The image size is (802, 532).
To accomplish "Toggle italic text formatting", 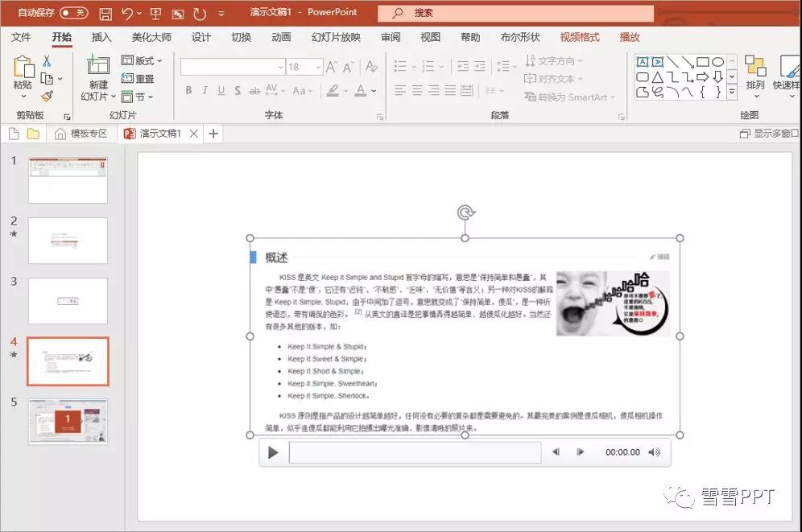I will click(x=205, y=91).
